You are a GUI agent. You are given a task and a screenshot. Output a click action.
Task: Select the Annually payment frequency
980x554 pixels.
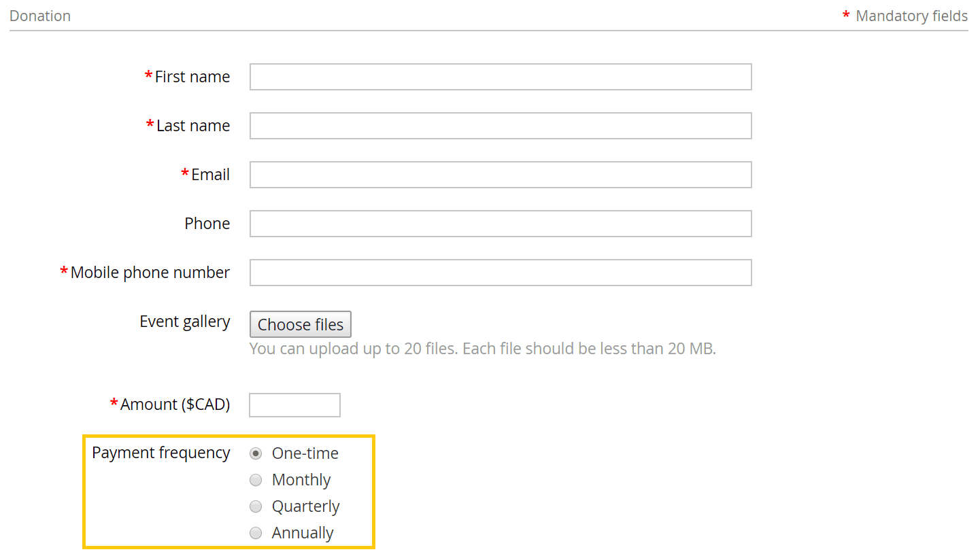pyautogui.click(x=256, y=532)
